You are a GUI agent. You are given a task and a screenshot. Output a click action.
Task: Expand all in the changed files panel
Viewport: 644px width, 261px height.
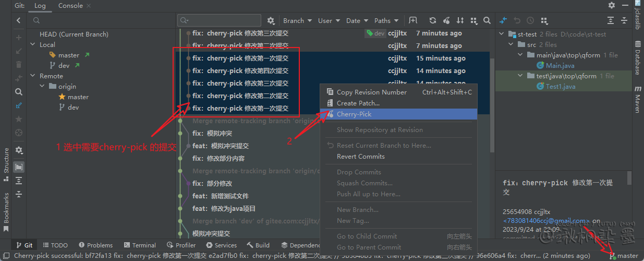pyautogui.click(x=611, y=21)
